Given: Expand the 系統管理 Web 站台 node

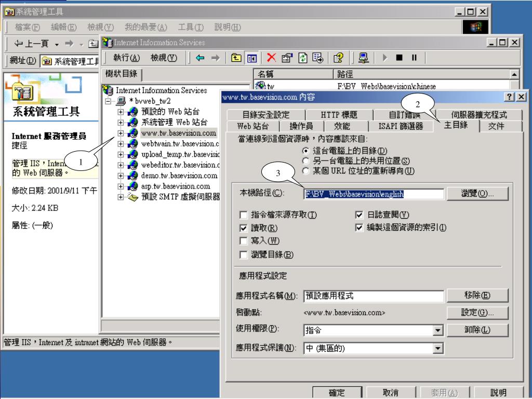Looking at the screenshot, I should point(121,122).
